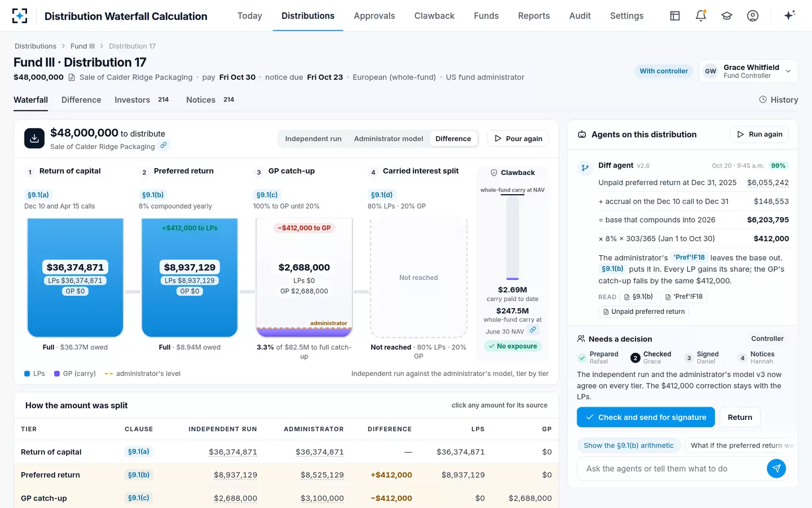Click the Fund III breadcrumb
The height and width of the screenshot is (508, 812).
pyautogui.click(x=82, y=46)
